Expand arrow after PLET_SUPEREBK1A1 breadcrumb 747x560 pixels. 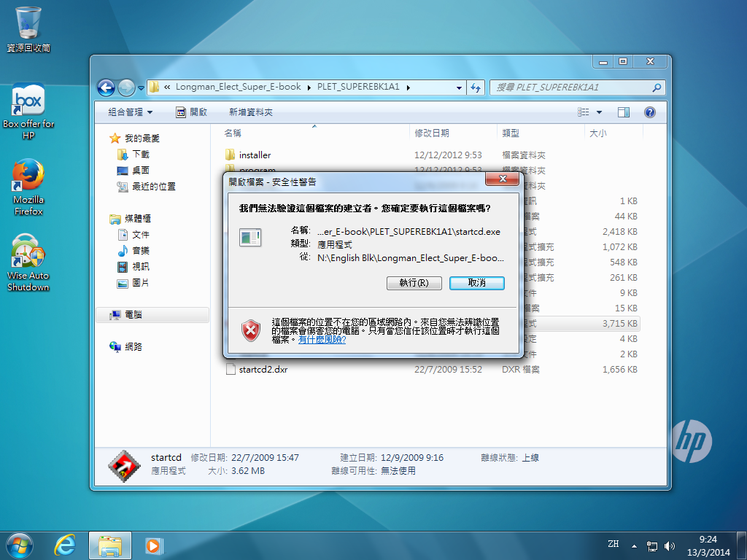409,87
